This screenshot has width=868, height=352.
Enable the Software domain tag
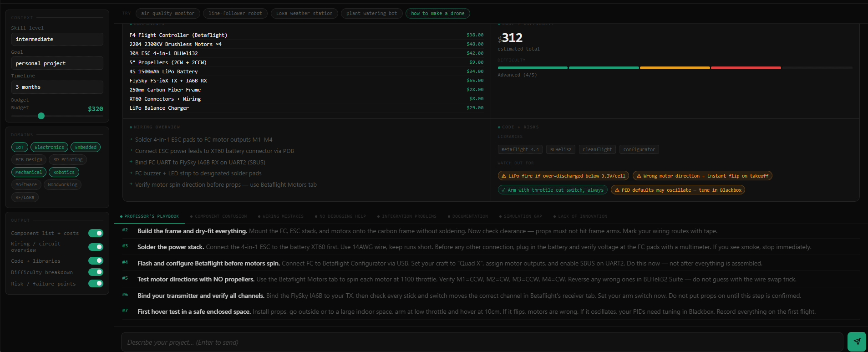(26, 185)
